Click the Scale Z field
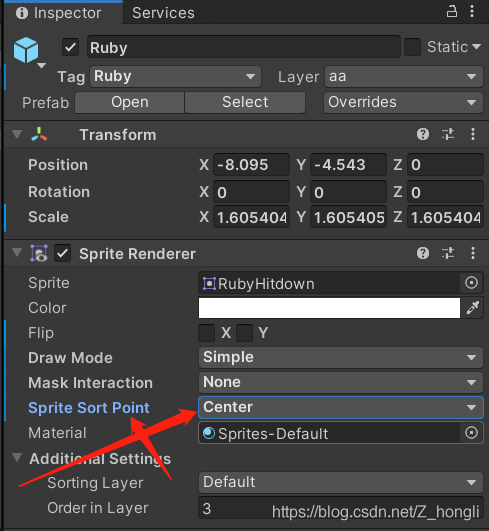The height and width of the screenshot is (531, 489). tap(445, 217)
